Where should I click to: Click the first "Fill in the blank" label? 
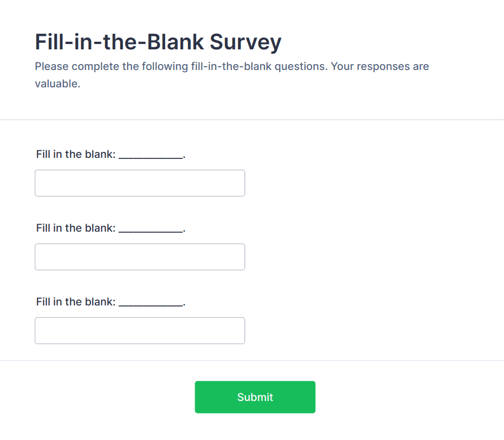[x=76, y=154]
